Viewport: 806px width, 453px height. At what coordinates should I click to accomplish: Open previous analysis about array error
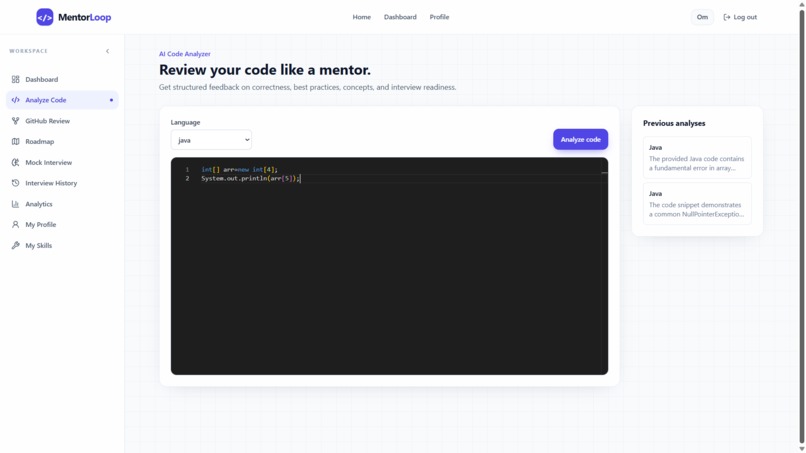click(697, 157)
